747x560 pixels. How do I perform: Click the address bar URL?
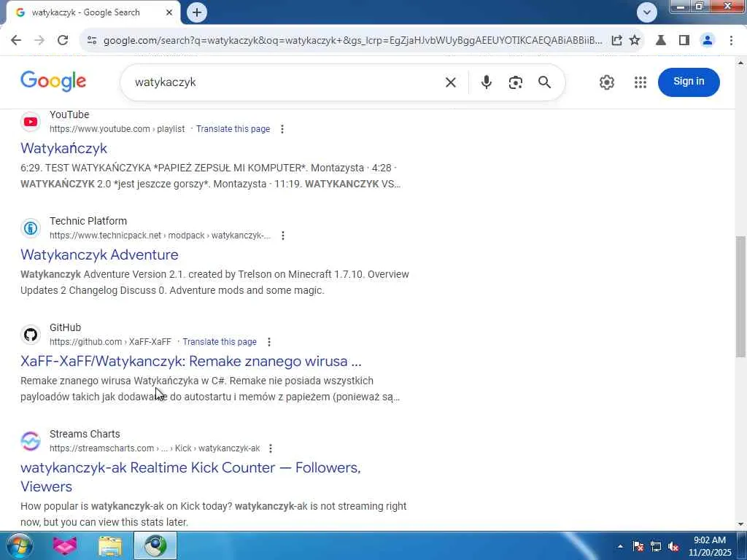(352, 41)
